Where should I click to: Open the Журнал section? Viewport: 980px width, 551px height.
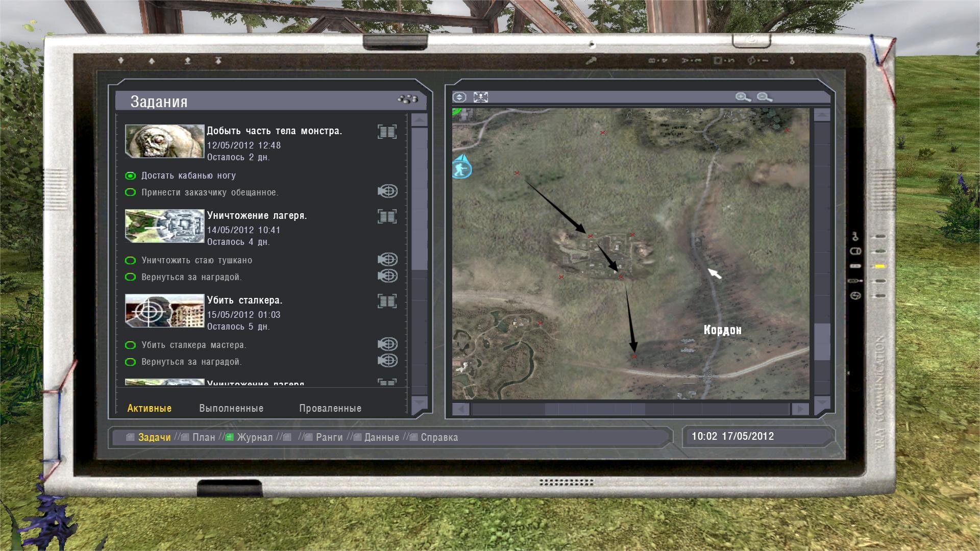[x=254, y=437]
